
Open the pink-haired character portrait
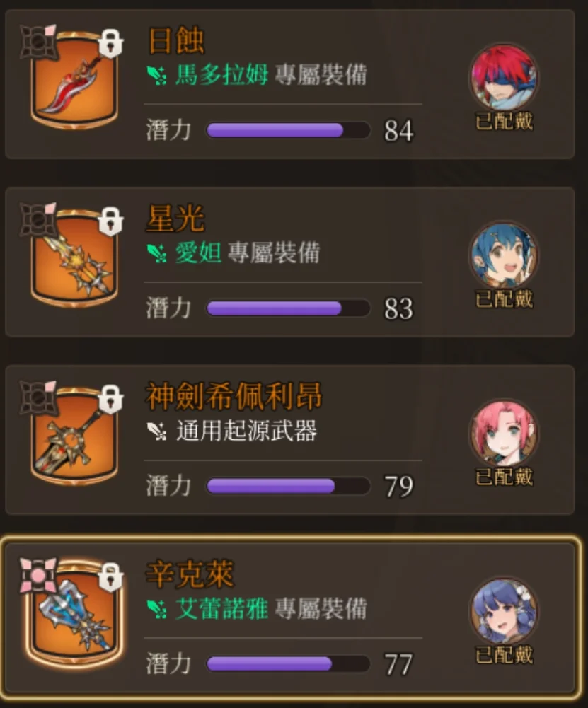[504, 433]
